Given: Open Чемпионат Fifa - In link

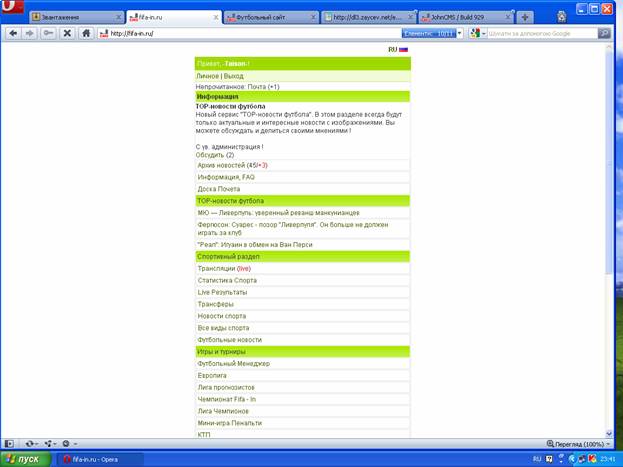Looking at the screenshot, I should [x=227, y=399].
